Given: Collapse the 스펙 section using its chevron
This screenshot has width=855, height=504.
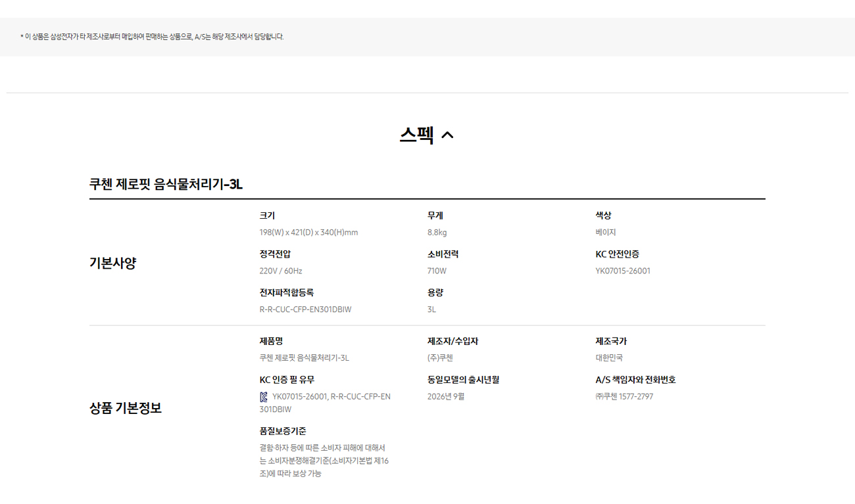Looking at the screenshot, I should [447, 135].
